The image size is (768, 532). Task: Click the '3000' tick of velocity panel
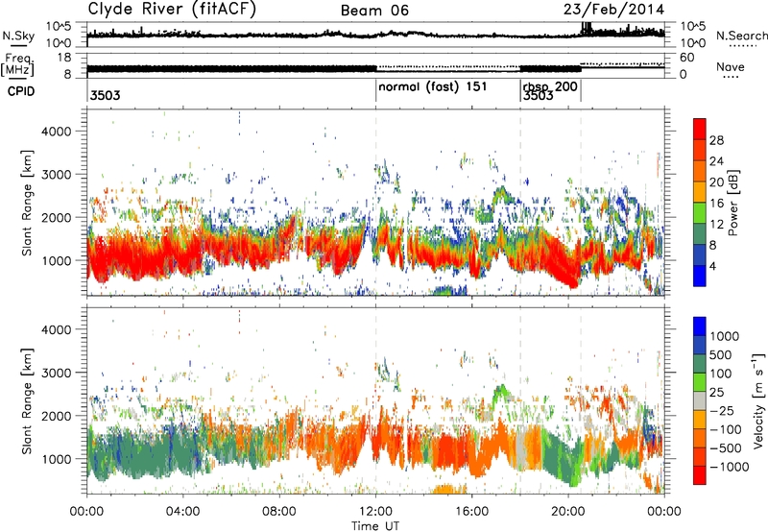[57, 373]
